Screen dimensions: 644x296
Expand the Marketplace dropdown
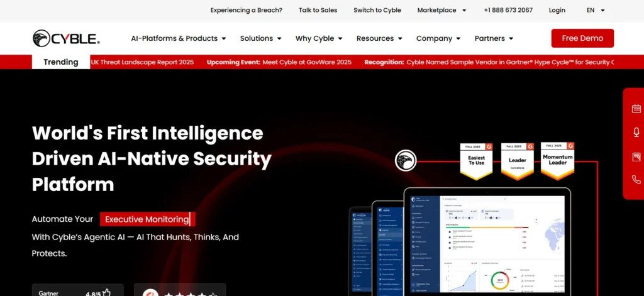[441, 10]
